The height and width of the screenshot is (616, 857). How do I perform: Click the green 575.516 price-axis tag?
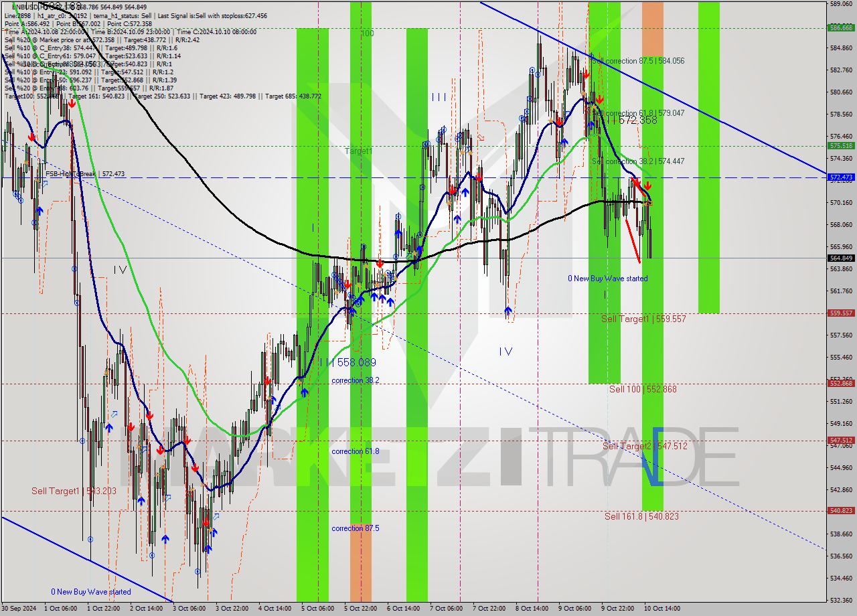(841, 145)
